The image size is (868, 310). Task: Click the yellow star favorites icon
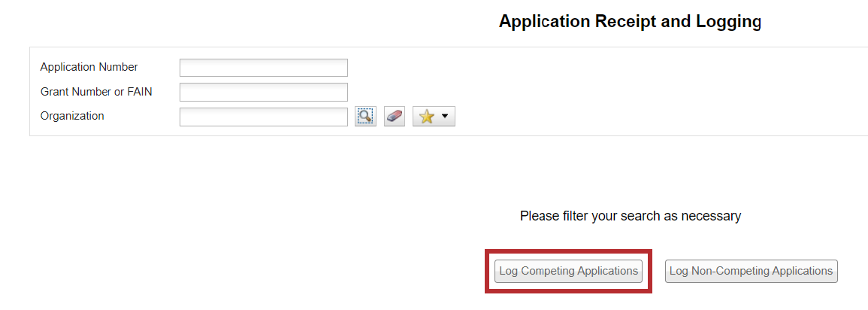(x=426, y=117)
